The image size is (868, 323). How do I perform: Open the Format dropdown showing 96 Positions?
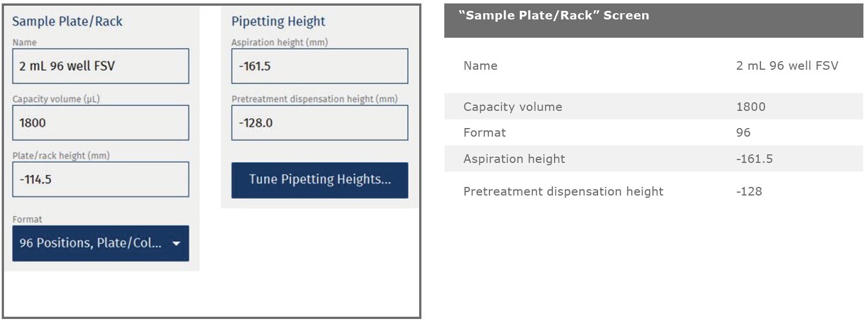pyautogui.click(x=91, y=244)
